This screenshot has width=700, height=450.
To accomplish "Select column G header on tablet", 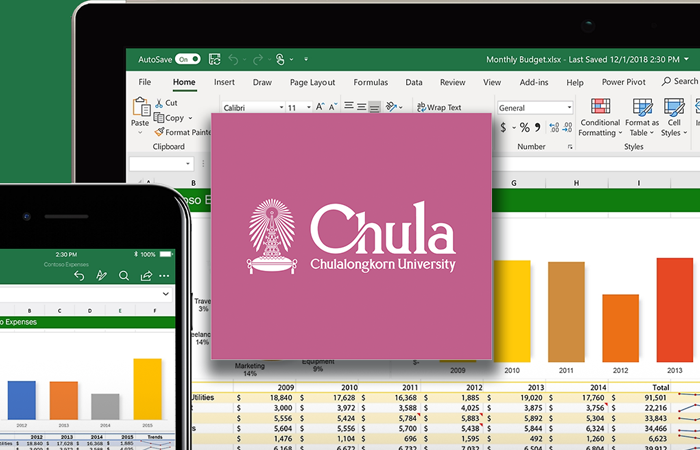I will click(x=514, y=183).
